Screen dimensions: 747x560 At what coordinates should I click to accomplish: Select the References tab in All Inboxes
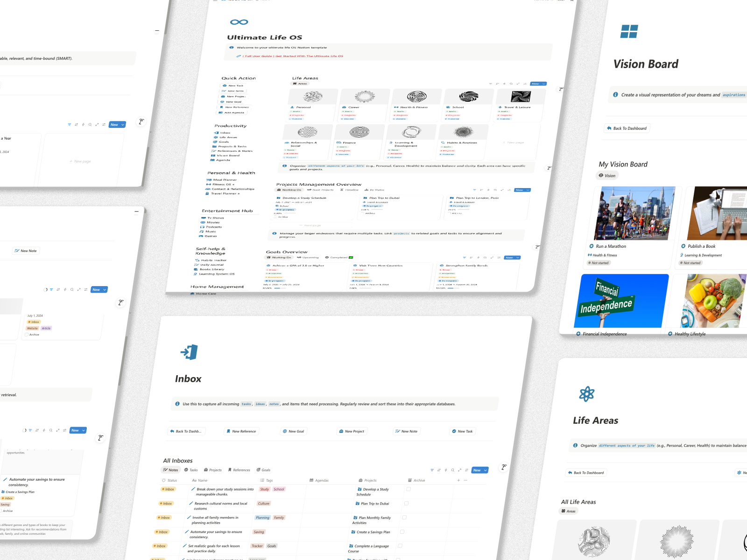click(x=239, y=470)
